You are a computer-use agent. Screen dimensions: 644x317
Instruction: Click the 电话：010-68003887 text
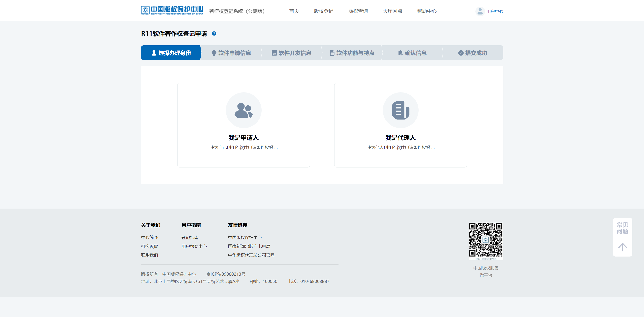(308, 281)
